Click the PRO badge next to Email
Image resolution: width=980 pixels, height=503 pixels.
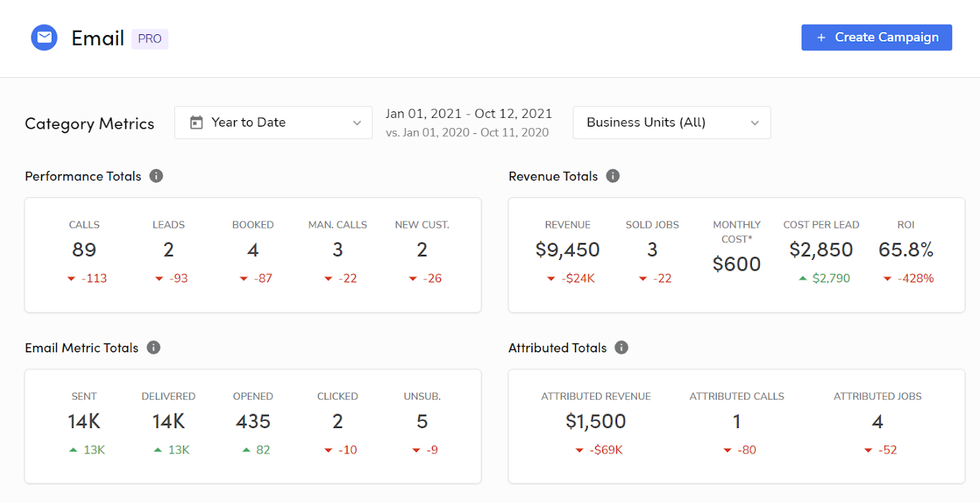tap(149, 39)
